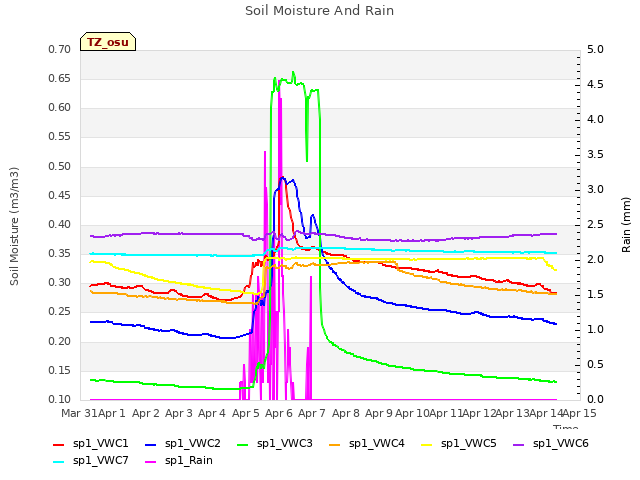Click the Apr 12 x-axis tick label
640x480 pixels.
[479, 413]
